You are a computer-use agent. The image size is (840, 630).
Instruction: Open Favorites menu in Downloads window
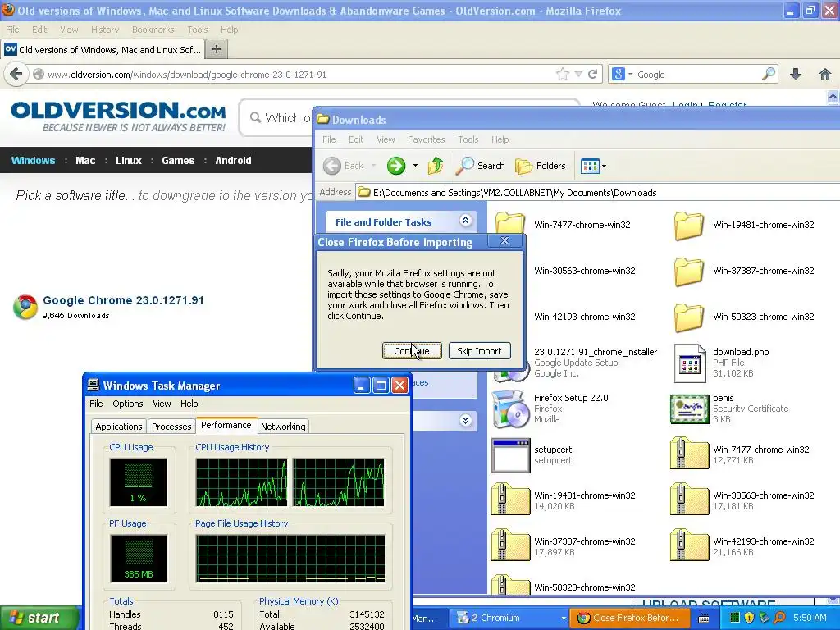click(x=426, y=139)
